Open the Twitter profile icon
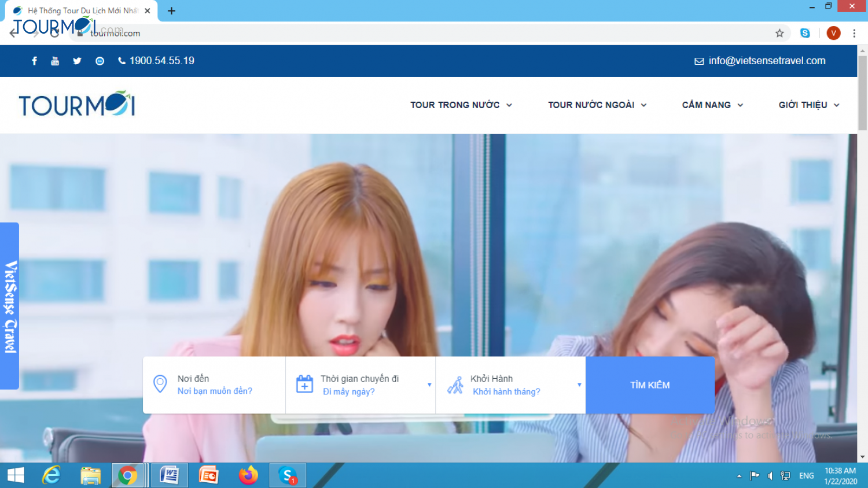The height and width of the screenshot is (488, 868). 77,60
